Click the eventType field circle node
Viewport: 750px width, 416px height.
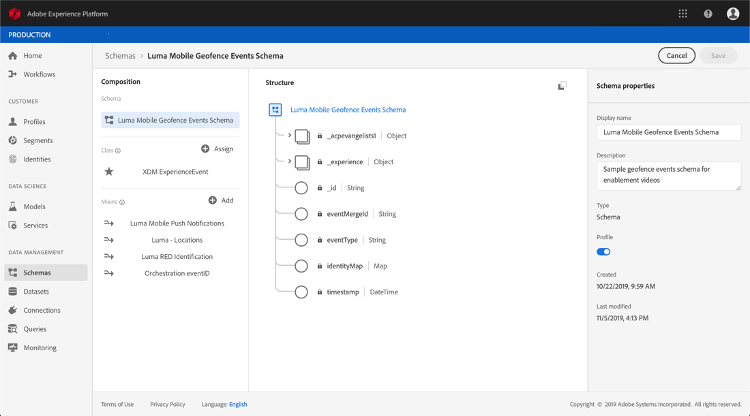click(x=301, y=240)
